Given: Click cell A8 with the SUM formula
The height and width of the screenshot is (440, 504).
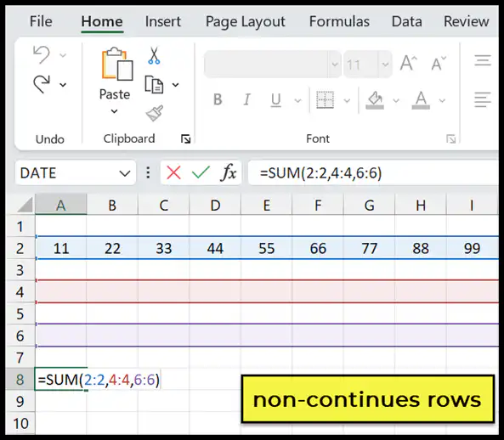Looking at the screenshot, I should [60, 380].
